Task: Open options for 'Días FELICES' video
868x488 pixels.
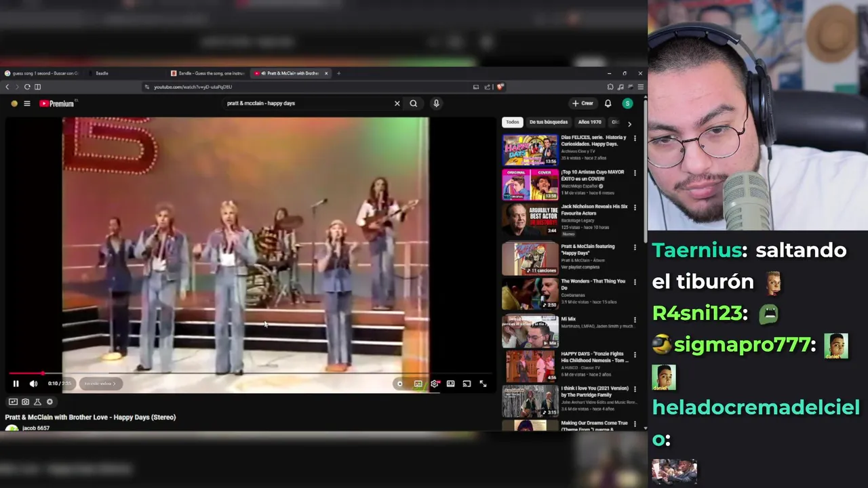Action: (635, 138)
